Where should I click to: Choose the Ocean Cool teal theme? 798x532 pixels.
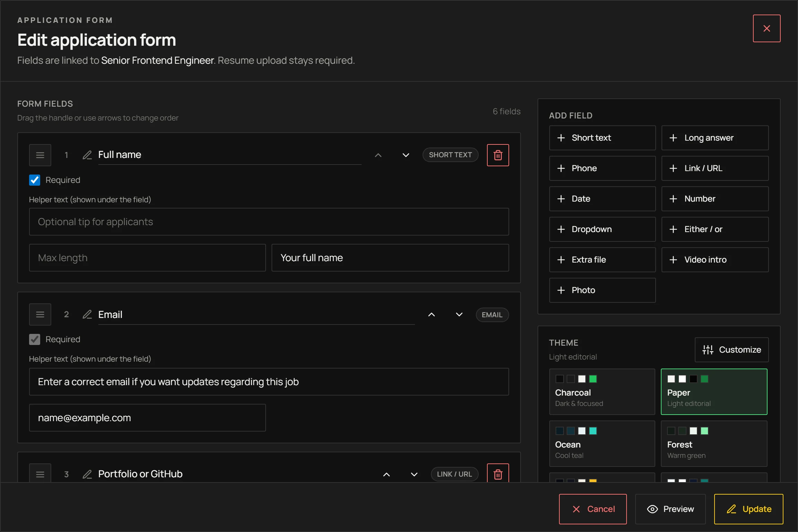pyautogui.click(x=602, y=444)
